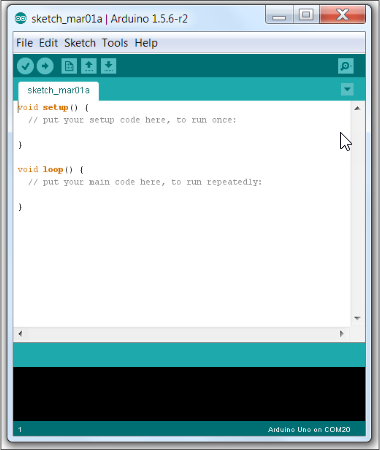Click the closing brace after loop
The image size is (380, 450).
tap(20, 207)
